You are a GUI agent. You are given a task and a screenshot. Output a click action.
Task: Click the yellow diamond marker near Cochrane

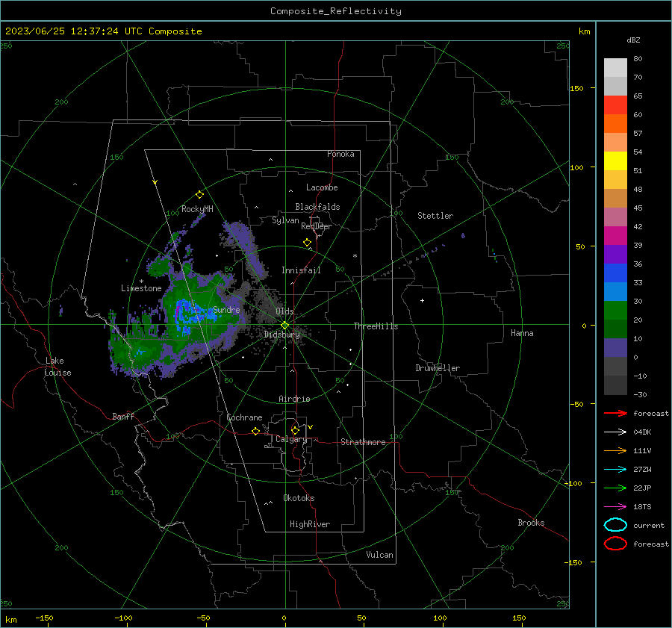click(x=256, y=431)
